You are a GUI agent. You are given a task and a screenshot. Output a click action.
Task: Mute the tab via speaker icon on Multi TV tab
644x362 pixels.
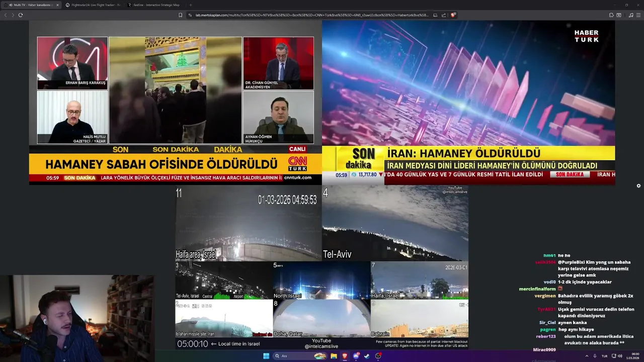[x=11, y=5]
